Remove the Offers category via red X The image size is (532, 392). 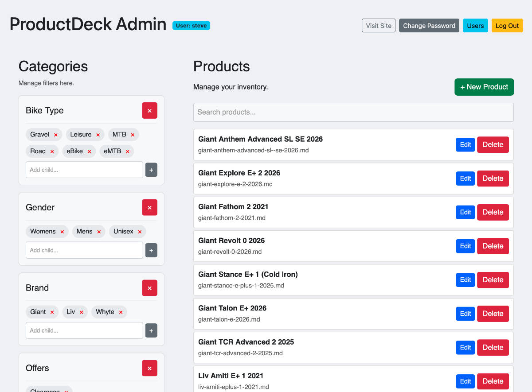(149, 368)
